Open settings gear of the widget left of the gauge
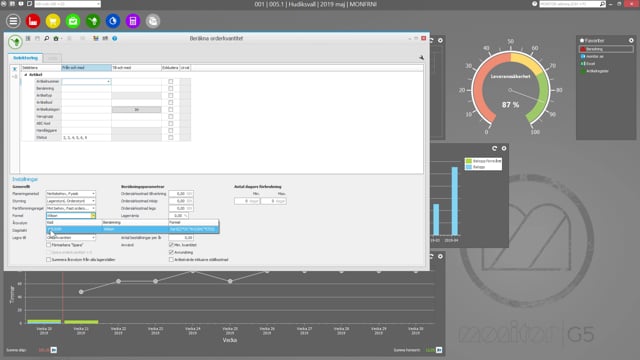640x360 pixels. (x=440, y=40)
